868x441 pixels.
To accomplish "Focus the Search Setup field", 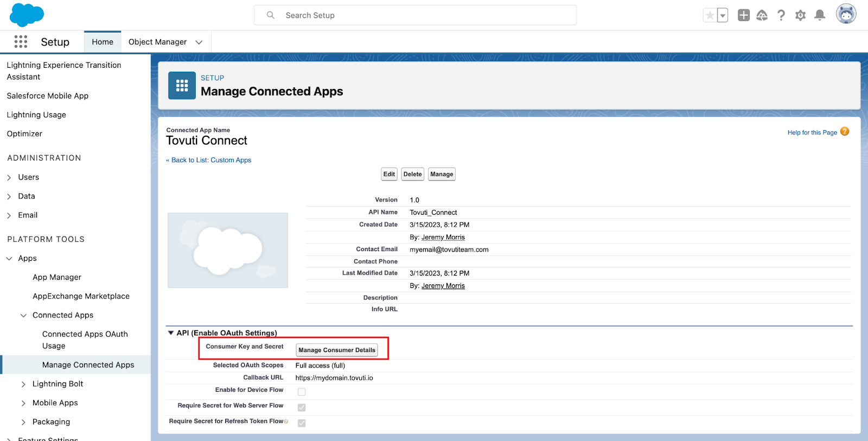I will pos(415,15).
